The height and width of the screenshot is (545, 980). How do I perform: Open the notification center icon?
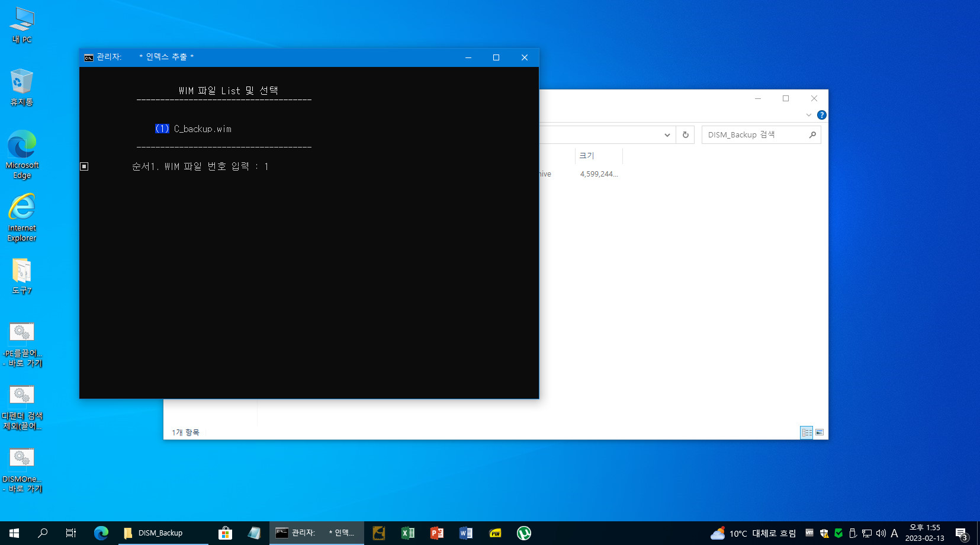962,533
